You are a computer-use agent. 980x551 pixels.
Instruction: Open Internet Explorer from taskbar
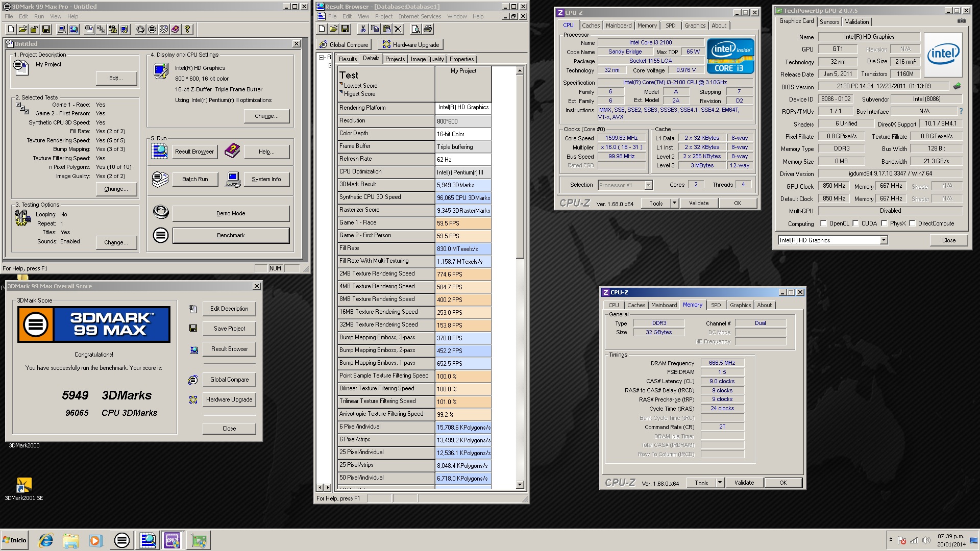46,540
